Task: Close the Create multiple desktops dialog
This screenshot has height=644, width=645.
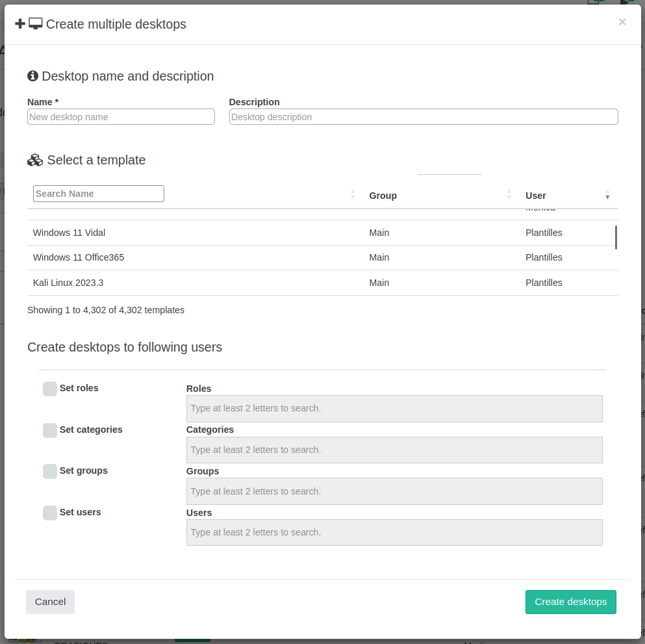Action: (x=622, y=22)
